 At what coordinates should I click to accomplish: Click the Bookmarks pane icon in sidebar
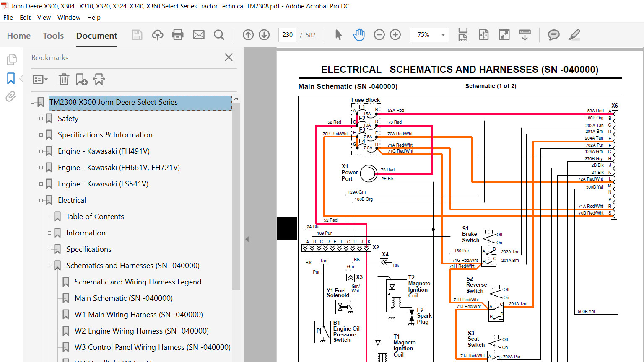point(11,78)
